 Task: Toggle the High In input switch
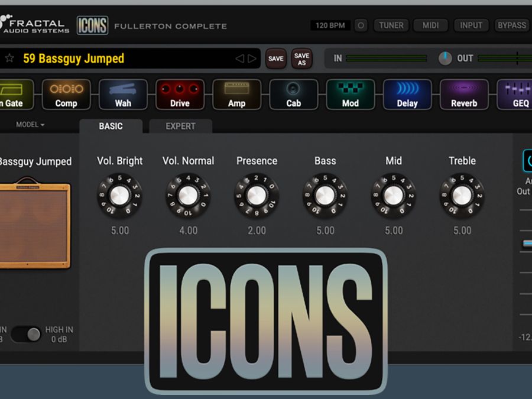click(26, 335)
